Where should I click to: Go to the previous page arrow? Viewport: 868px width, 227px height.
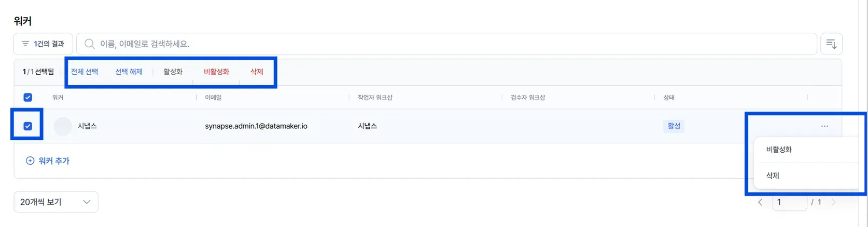[760, 202]
